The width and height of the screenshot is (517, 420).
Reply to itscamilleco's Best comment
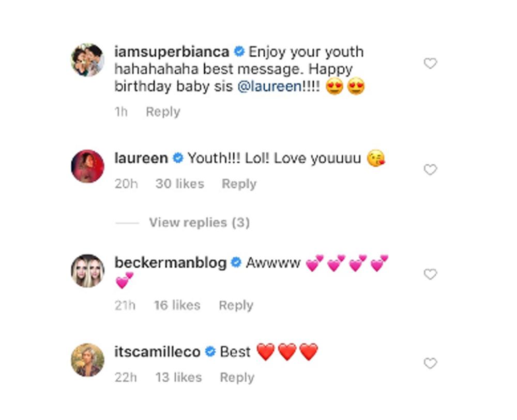237,378
